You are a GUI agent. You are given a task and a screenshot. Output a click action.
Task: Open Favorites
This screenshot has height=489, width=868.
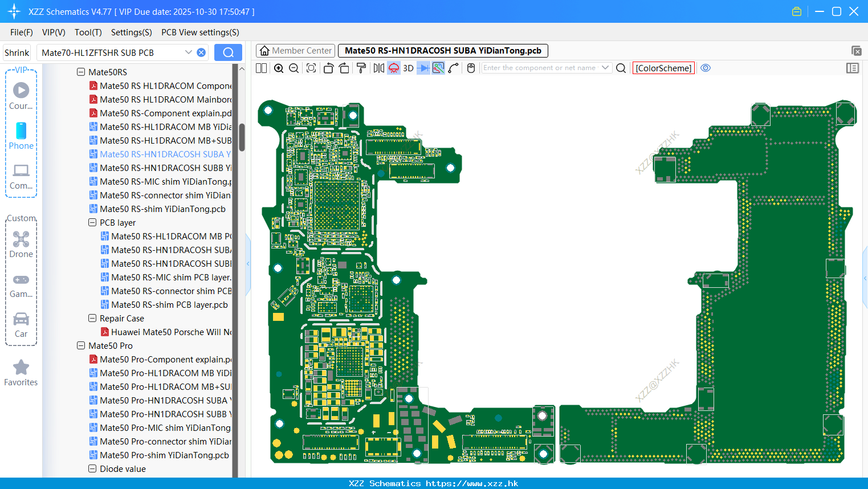tap(21, 373)
